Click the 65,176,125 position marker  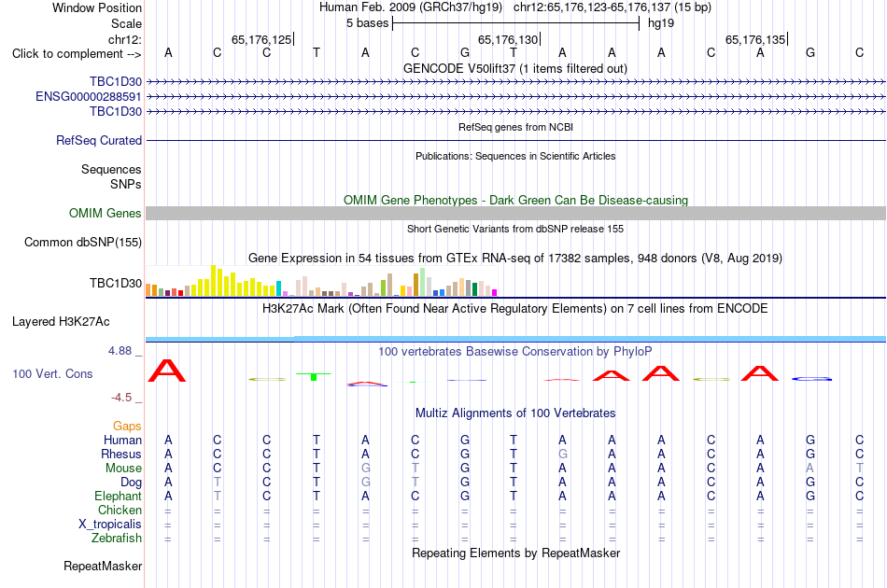click(x=261, y=39)
